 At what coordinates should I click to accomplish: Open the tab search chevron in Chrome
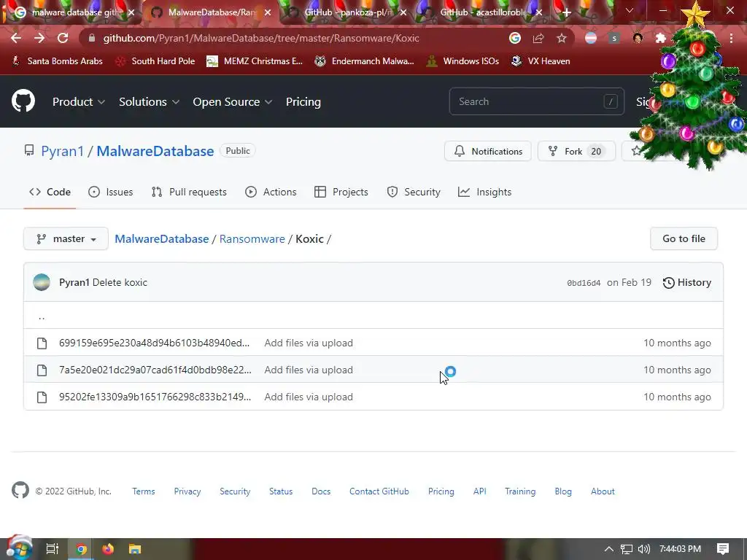pyautogui.click(x=630, y=10)
